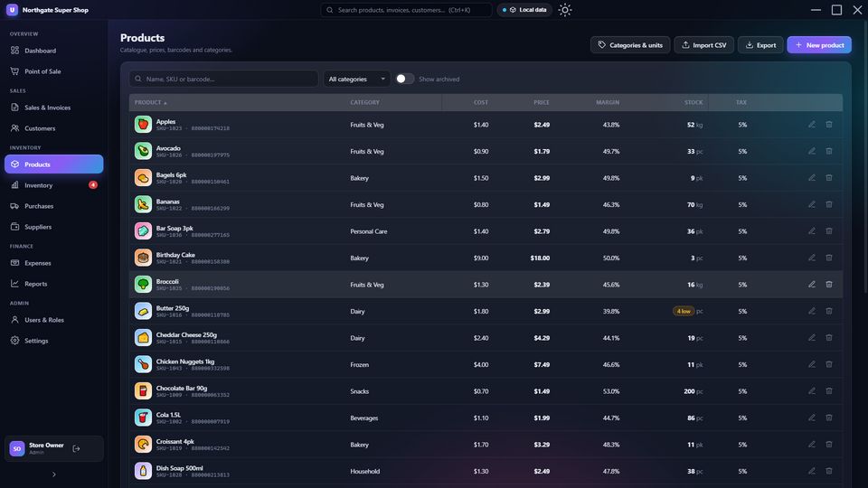Click the Inventory notification badge showing 4
Screen dimensions: 868x488
93,184
